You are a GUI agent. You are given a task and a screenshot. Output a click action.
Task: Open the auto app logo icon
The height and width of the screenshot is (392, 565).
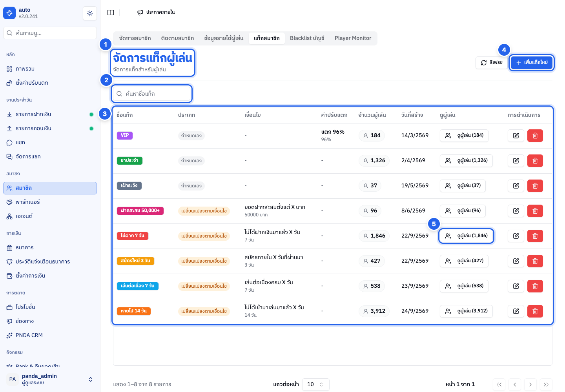pyautogui.click(x=9, y=13)
